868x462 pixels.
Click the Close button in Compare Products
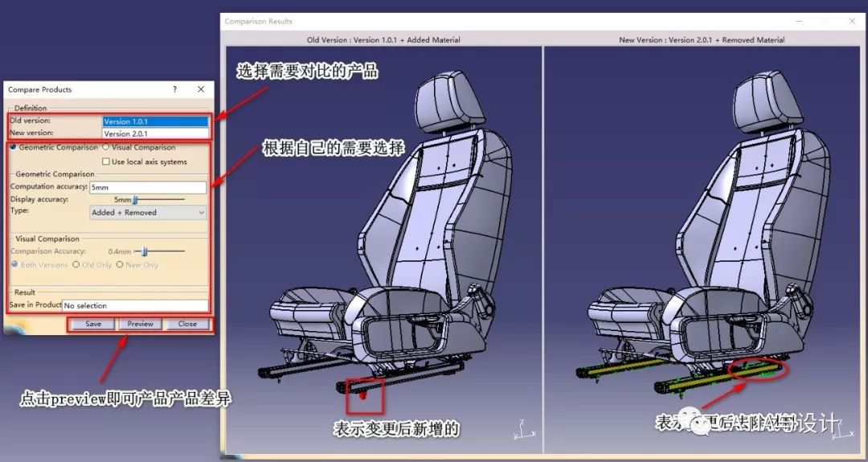(187, 324)
